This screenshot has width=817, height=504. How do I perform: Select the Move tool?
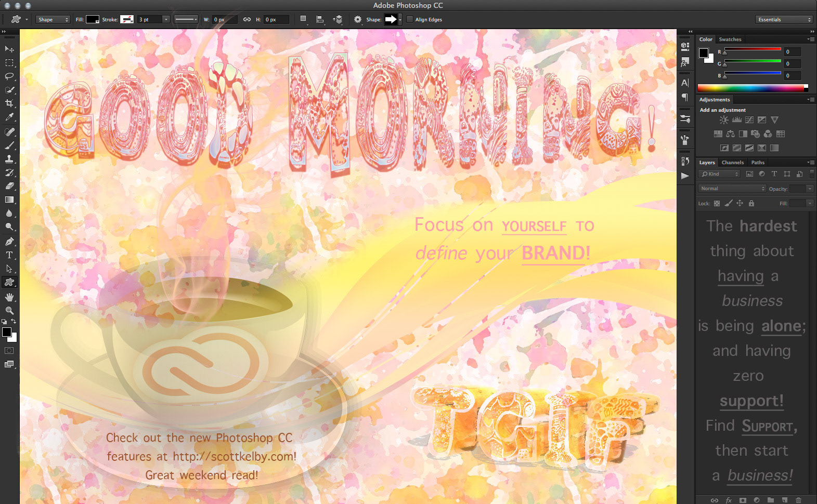[9, 49]
